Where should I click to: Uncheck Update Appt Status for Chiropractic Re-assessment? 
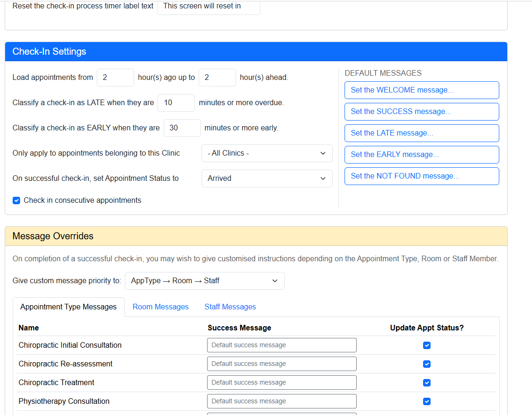pyautogui.click(x=427, y=364)
